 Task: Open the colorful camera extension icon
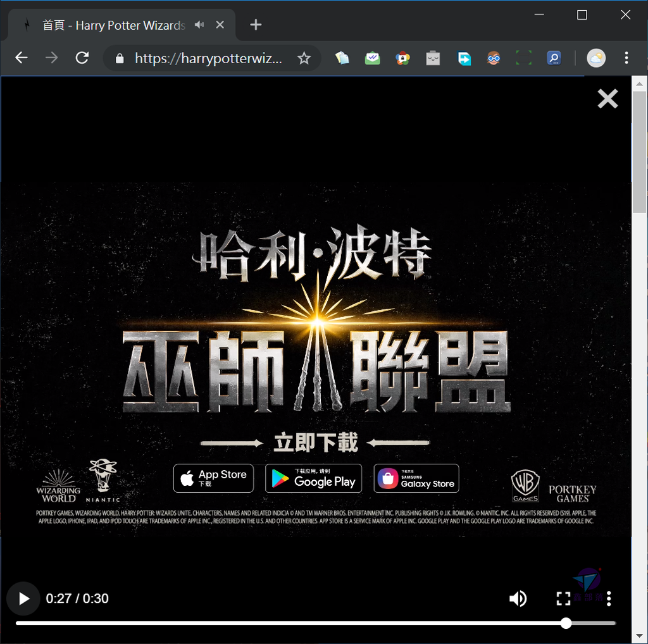pos(402,58)
